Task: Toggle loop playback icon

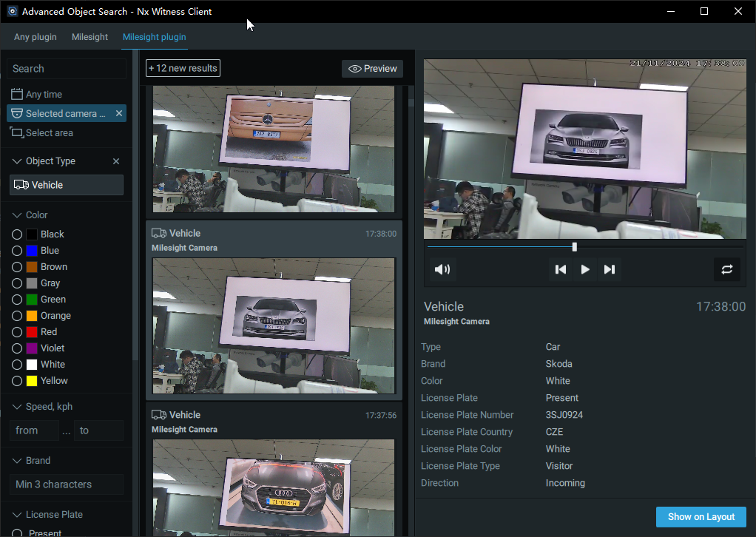Action: [x=727, y=269]
